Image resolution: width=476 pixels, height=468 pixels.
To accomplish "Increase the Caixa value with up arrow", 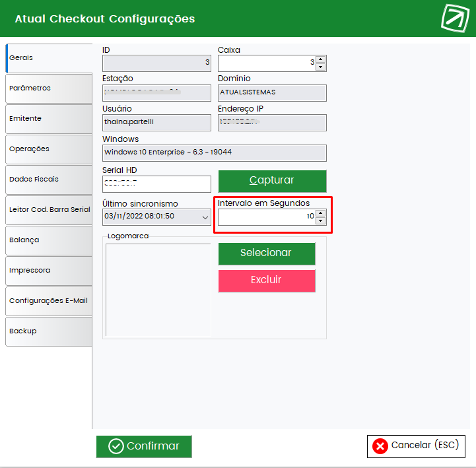I will 321,59.
